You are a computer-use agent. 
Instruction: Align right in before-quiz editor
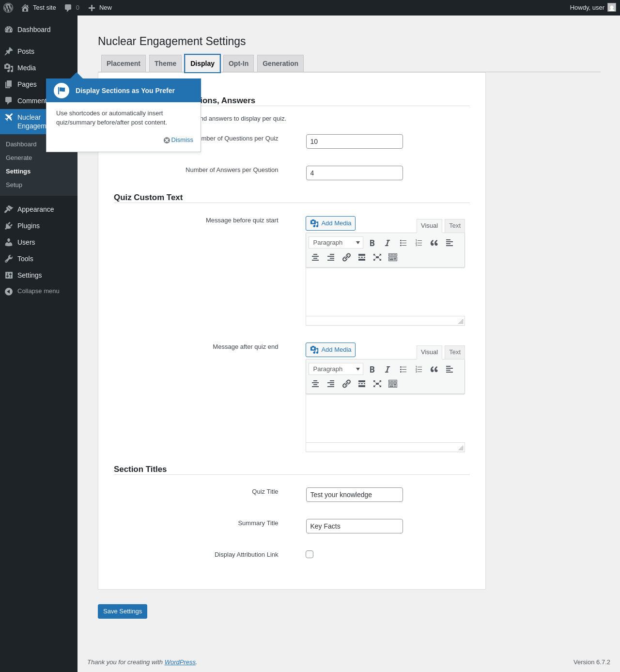331,257
